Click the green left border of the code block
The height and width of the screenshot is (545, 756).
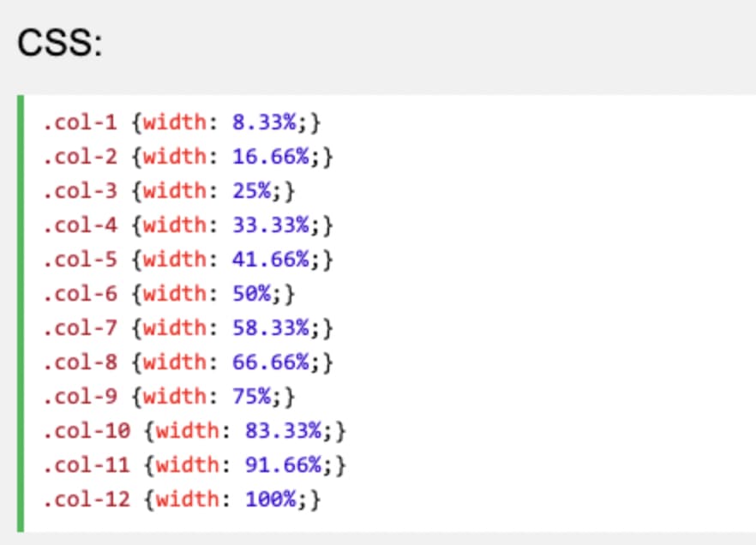(x=21, y=313)
